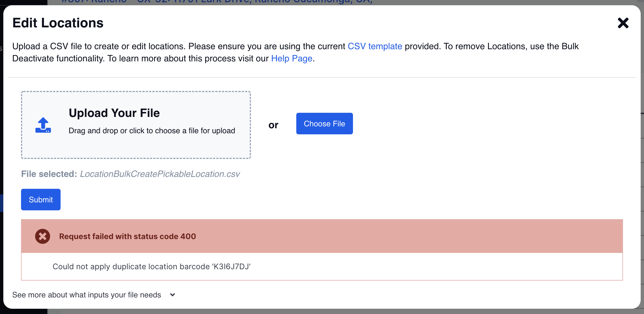Expand "See more about what inputs" section
This screenshot has height=314, width=644.
click(87, 295)
